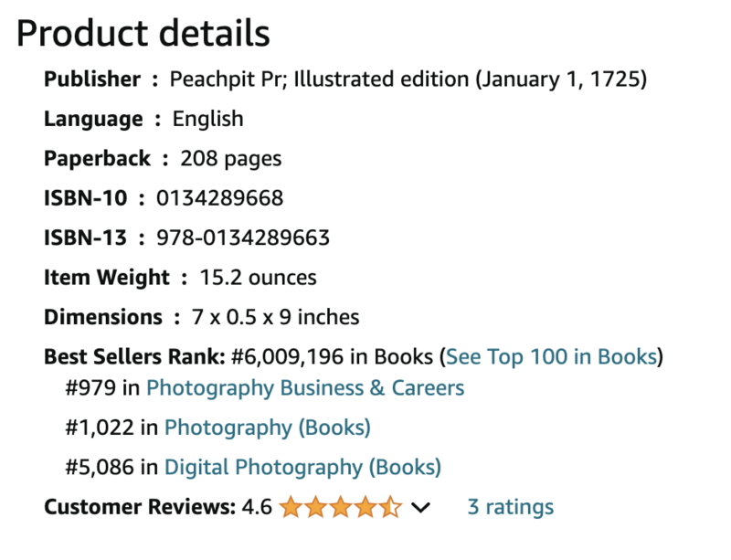Click the ISBN-10 number 0134289668
Screen dimensions: 731x560
pyautogui.click(x=219, y=198)
